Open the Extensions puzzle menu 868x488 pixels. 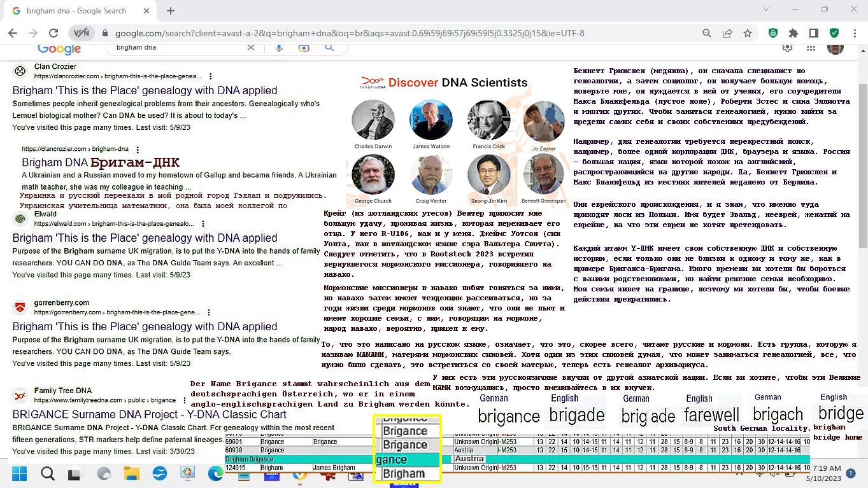coord(793,33)
